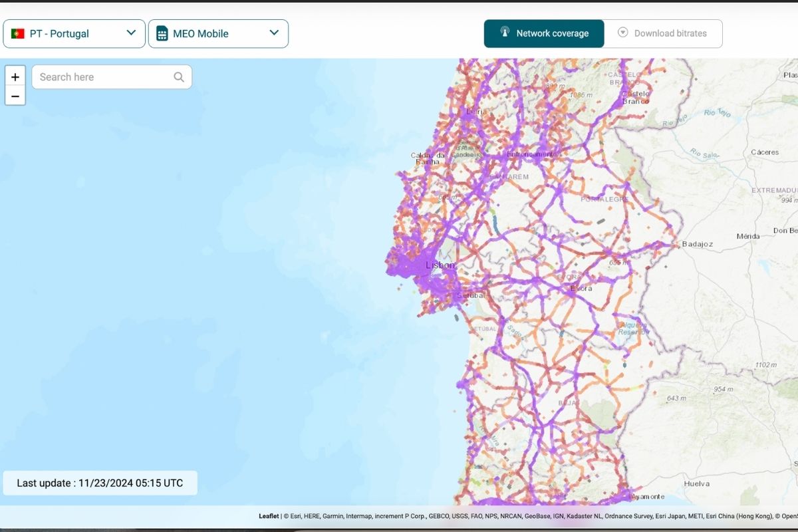This screenshot has height=532, width=798.
Task: Click the Badajoz label on the map
Action: (699, 244)
